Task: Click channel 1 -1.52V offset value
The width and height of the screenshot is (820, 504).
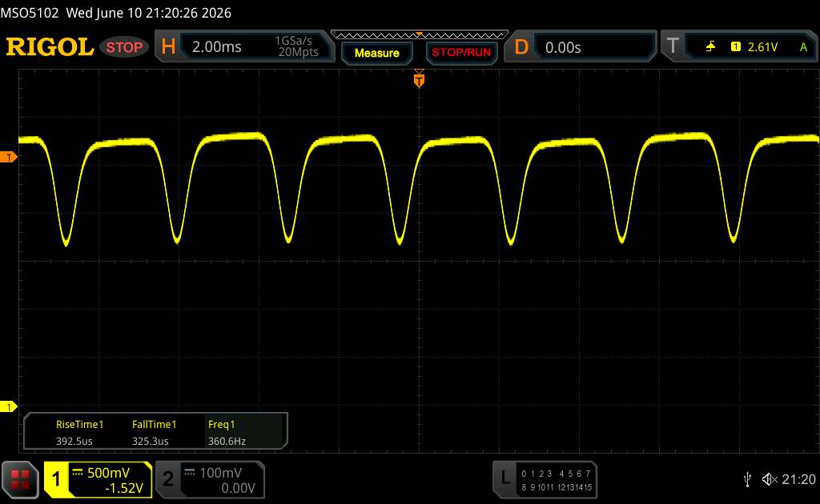Action: click(x=124, y=488)
